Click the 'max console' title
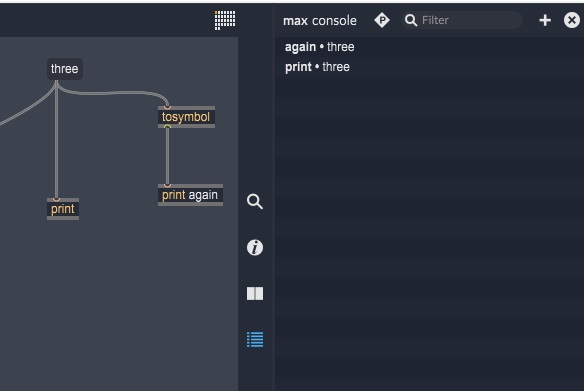The height and width of the screenshot is (391, 584). tap(320, 20)
